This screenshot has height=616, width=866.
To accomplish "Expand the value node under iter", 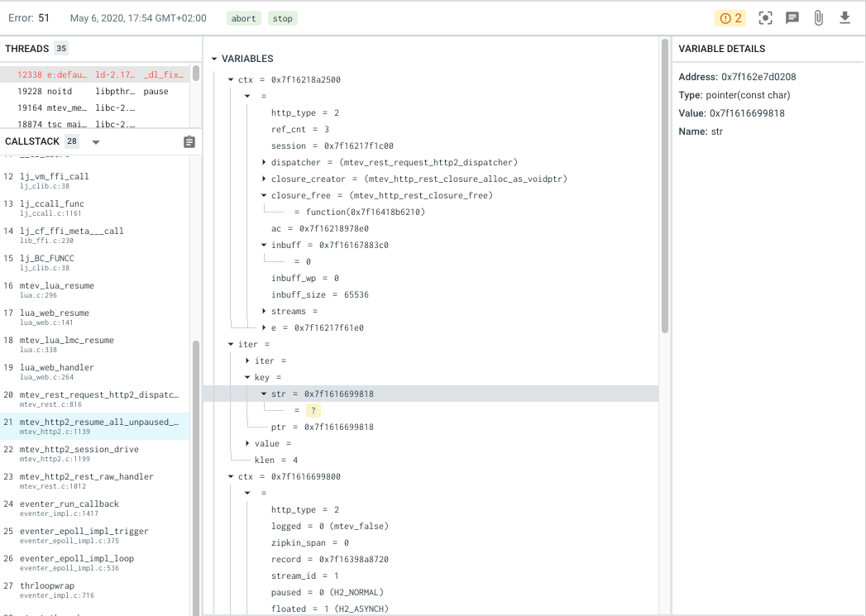I will tap(247, 444).
